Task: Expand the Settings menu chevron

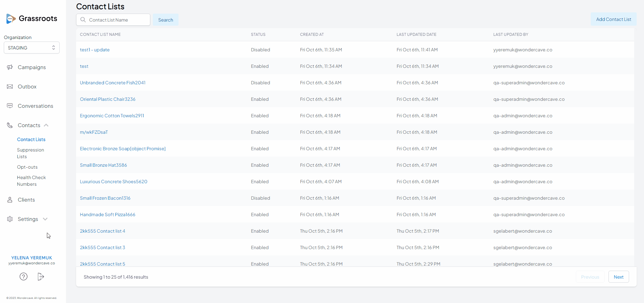Action: click(x=45, y=219)
